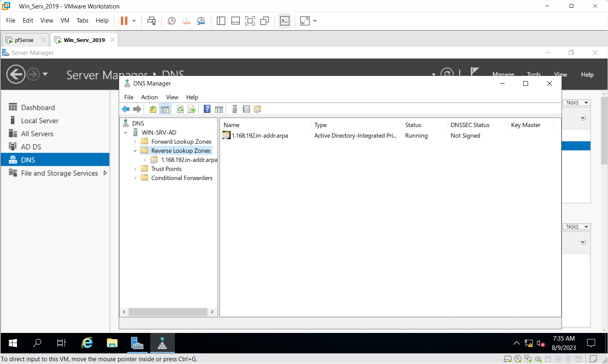Viewport: 608px width, 364px height.
Task: Collapse the WIN-SRV-AD server node
Action: [x=126, y=132]
